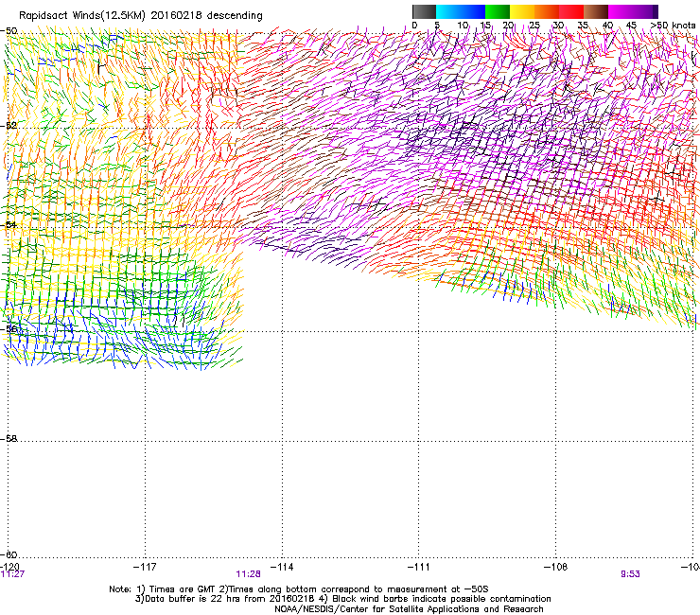Click the brown 35-40 knots color segment
The image size is (700, 615).
point(596,11)
